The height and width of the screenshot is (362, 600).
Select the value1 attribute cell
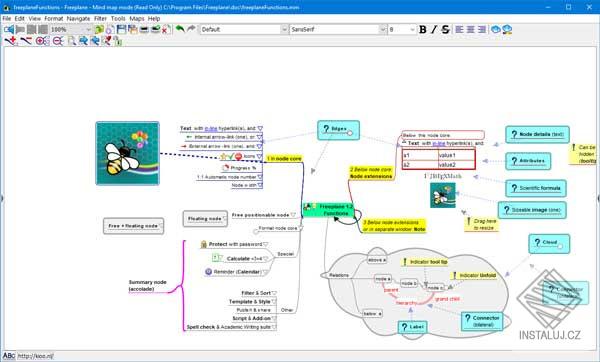[457, 155]
